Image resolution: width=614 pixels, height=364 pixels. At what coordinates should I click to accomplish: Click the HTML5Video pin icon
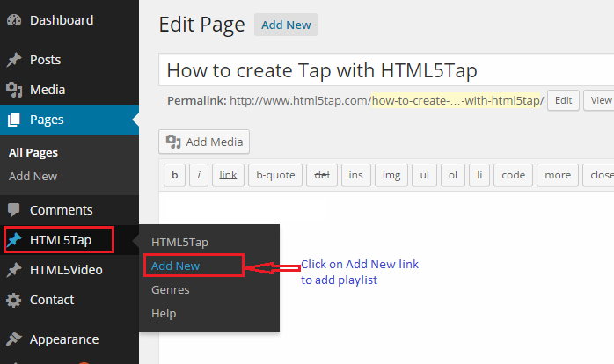click(14, 270)
